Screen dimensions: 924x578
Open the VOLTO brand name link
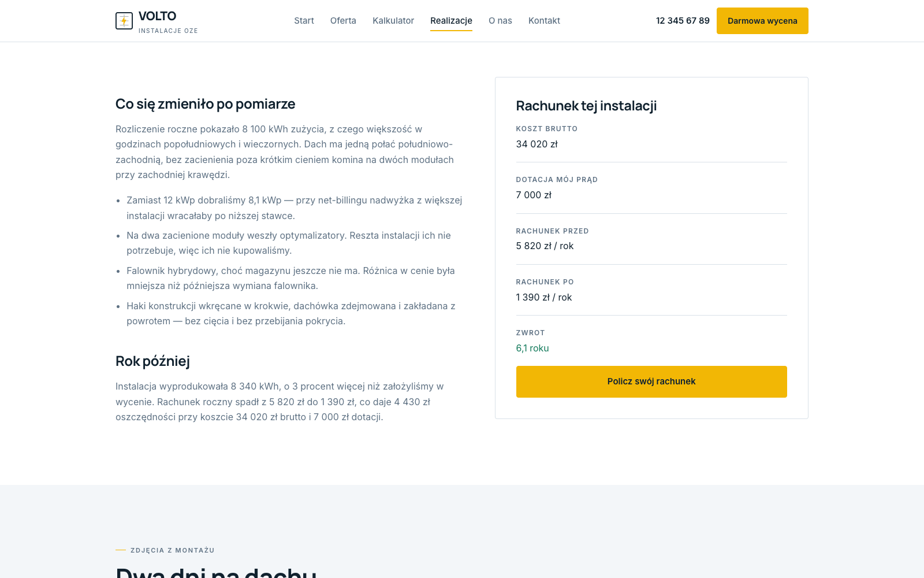tap(157, 16)
